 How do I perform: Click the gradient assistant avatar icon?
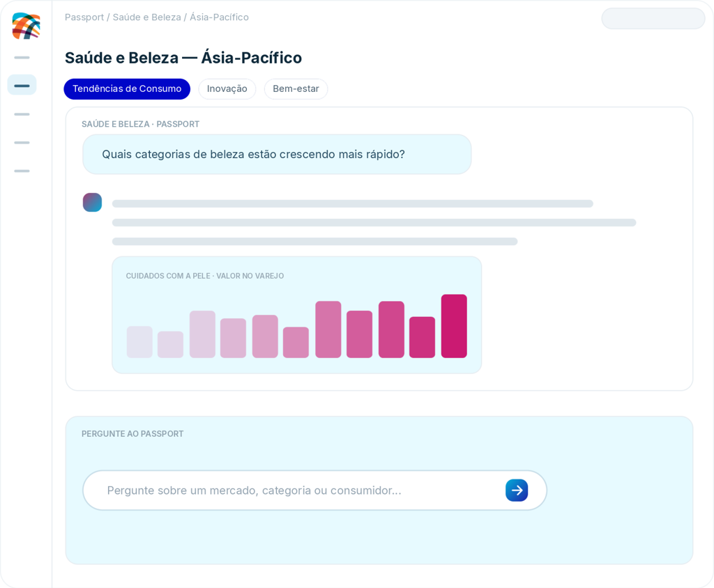tap(92, 203)
